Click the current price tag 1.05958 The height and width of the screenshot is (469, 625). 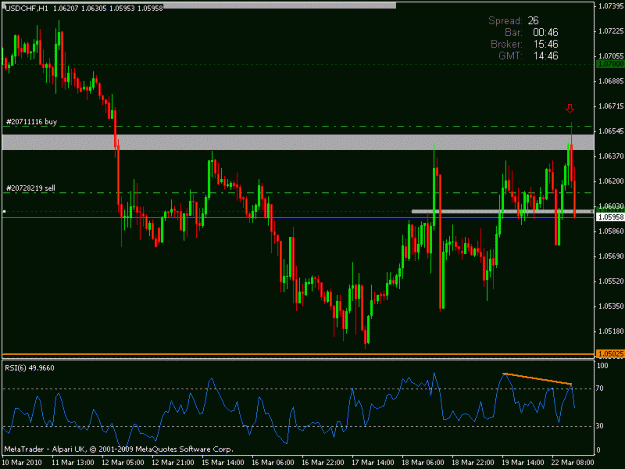click(x=610, y=217)
